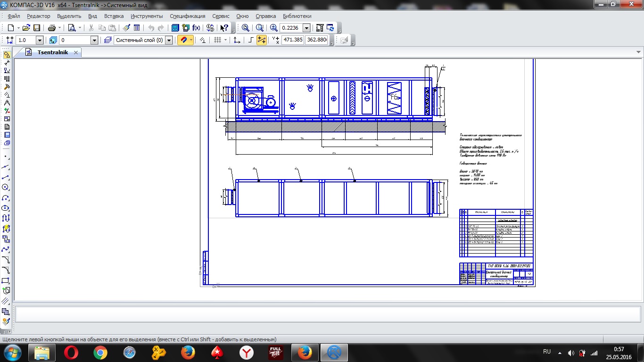Screen dimensions: 644x362
Task: Open the volume control in tray
Action: point(571,353)
